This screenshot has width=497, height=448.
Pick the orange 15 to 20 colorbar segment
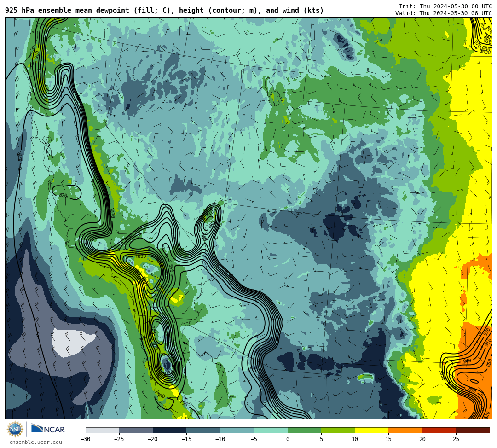405,430
